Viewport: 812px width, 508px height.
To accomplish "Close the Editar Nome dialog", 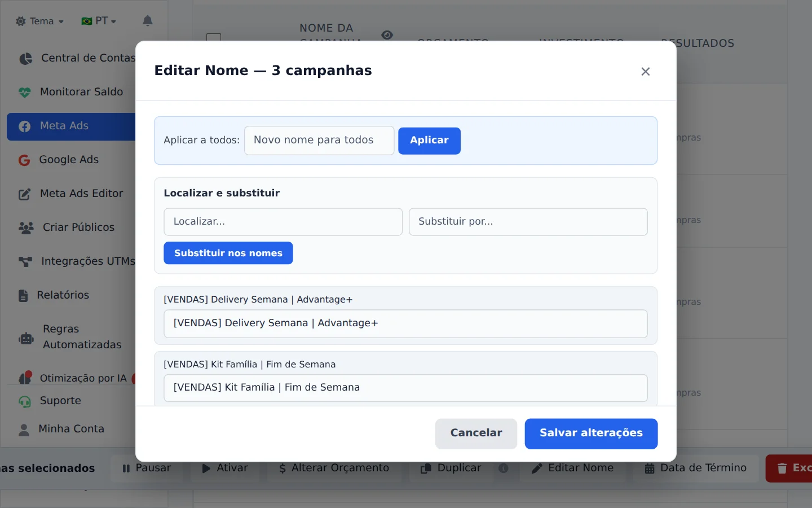I will 646,72.
